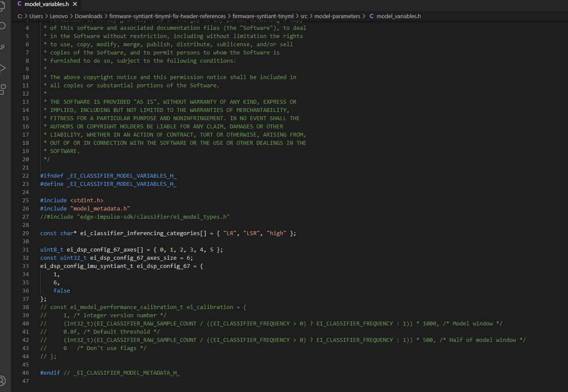Open the src breadcrumb segment

pyautogui.click(x=304, y=16)
